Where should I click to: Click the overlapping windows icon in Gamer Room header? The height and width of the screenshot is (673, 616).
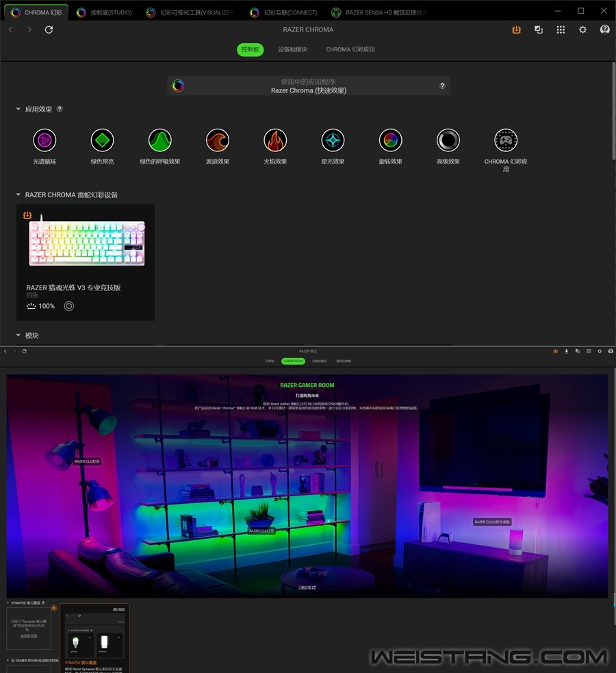[x=578, y=351]
